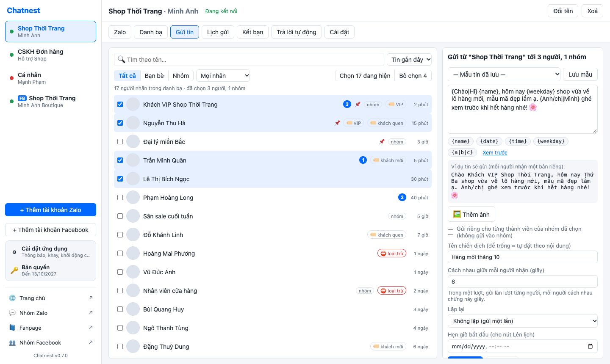Uncheck Nguyễn Thu Hà recipient checkbox
Screen dimensions: 610x364
click(x=120, y=123)
